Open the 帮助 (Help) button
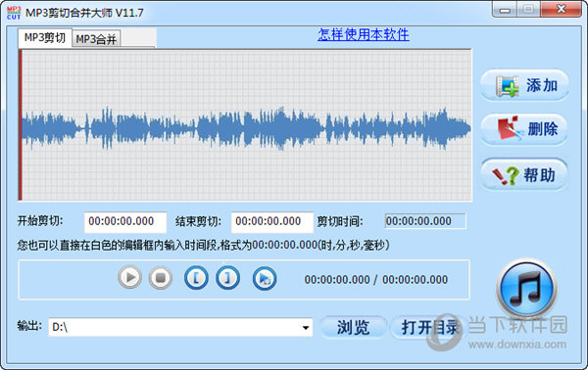 [x=524, y=175]
